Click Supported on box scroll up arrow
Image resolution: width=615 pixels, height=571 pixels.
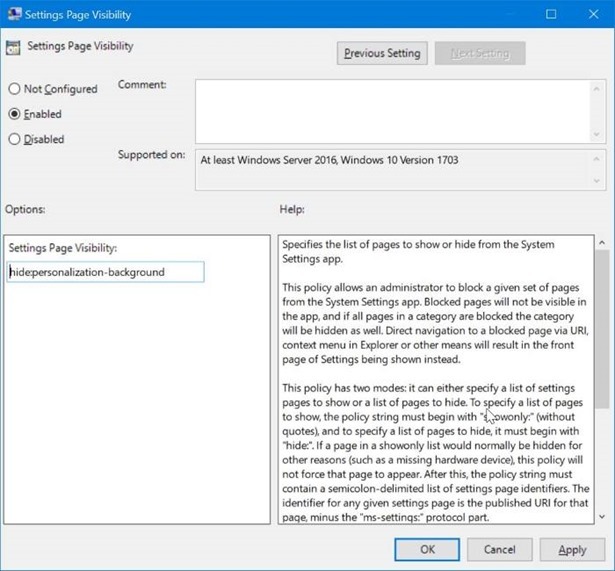(x=597, y=159)
